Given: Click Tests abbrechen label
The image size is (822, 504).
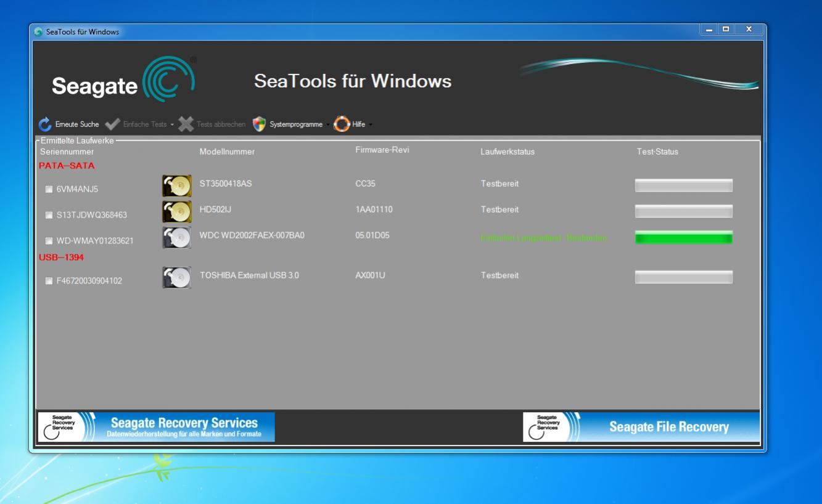Looking at the screenshot, I should [221, 124].
